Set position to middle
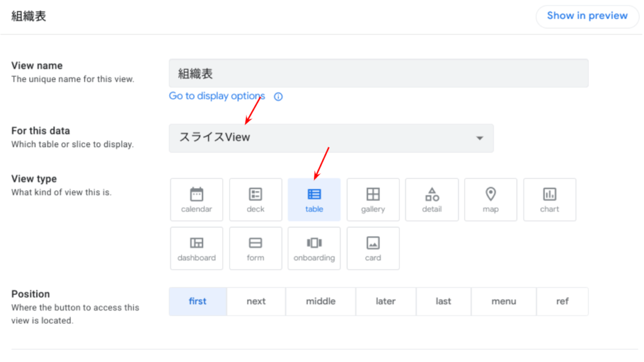 [x=321, y=302]
